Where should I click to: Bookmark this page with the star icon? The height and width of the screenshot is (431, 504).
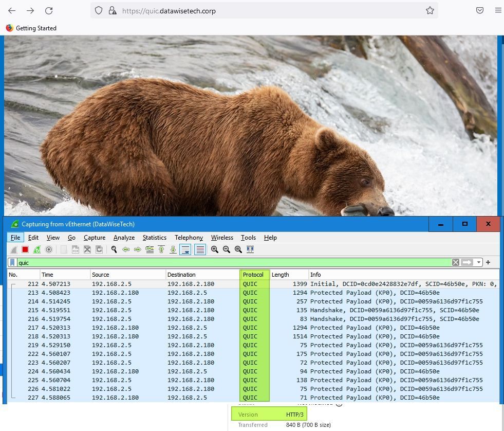[x=430, y=11]
